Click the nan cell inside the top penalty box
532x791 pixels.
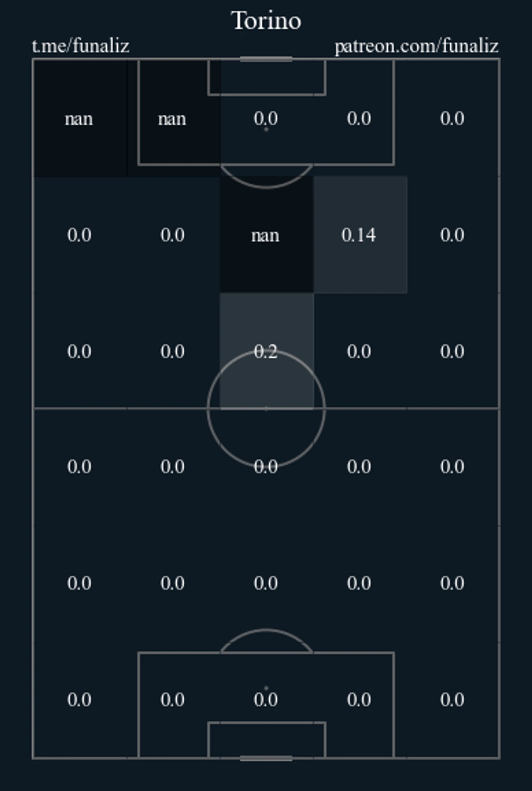coord(173,118)
